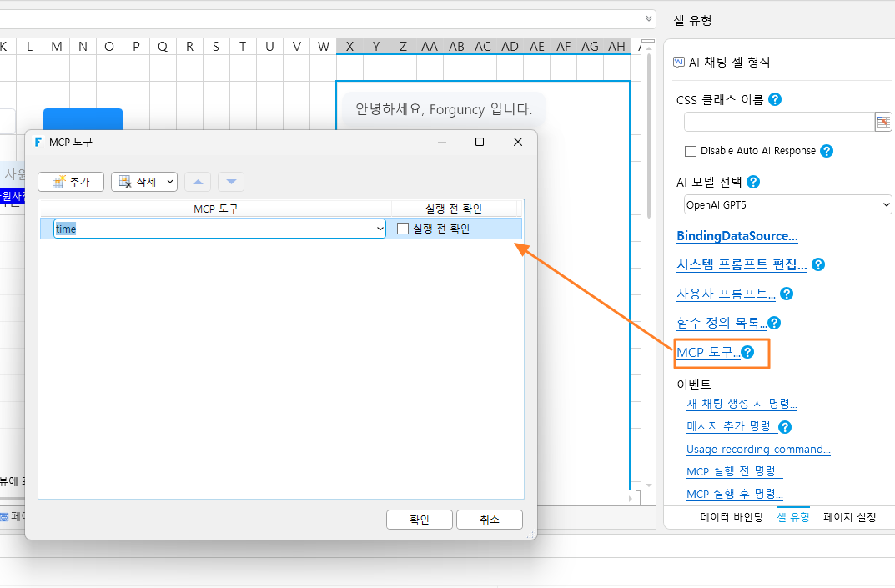The height and width of the screenshot is (588, 895).
Task: Click the 추가 button to add a tool
Action: tap(71, 182)
